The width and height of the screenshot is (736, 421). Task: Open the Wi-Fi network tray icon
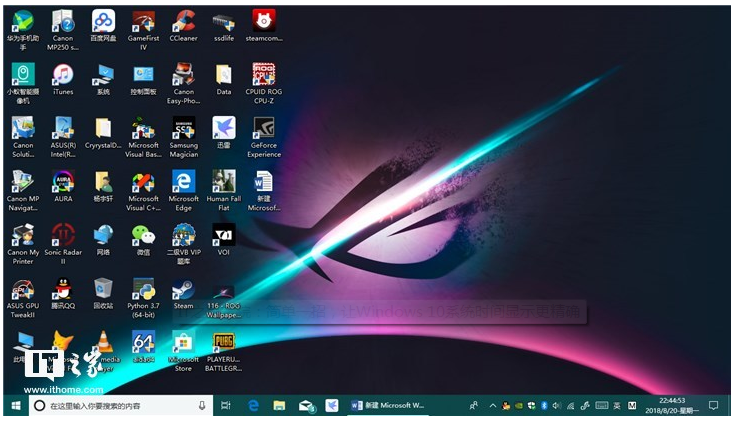[571, 406]
